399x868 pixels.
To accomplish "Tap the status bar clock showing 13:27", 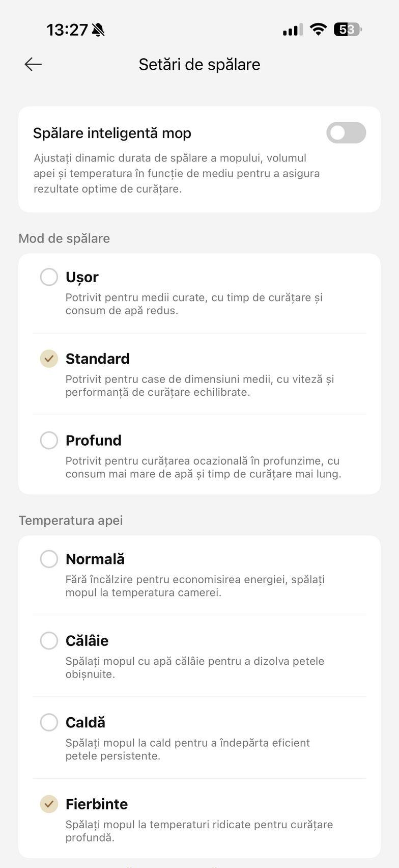I will 67,30.
